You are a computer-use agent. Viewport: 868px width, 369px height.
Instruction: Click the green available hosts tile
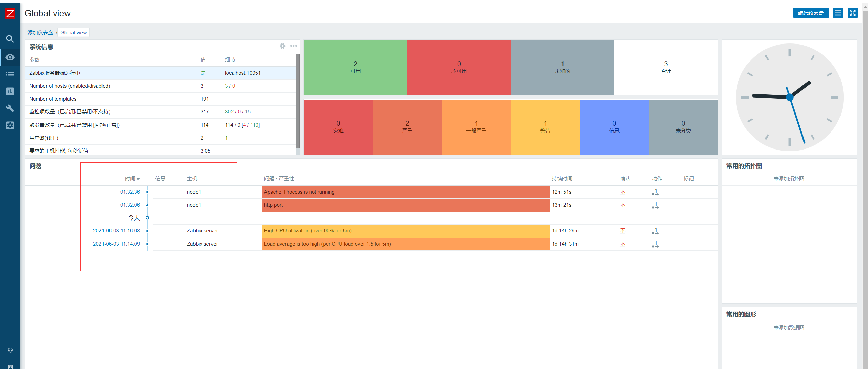355,67
